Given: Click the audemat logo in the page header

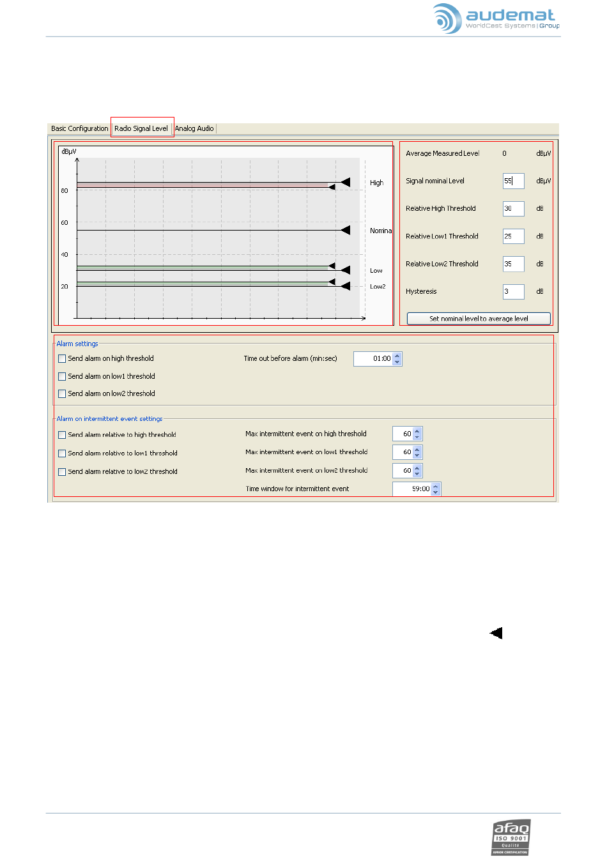Looking at the screenshot, I should tap(496, 18).
